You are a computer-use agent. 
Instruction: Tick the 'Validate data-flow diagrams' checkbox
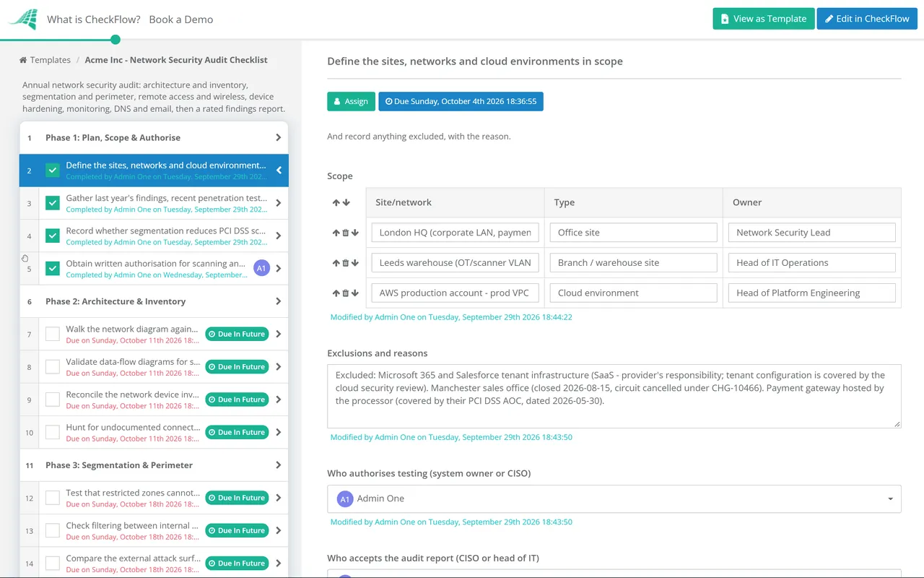tap(53, 367)
